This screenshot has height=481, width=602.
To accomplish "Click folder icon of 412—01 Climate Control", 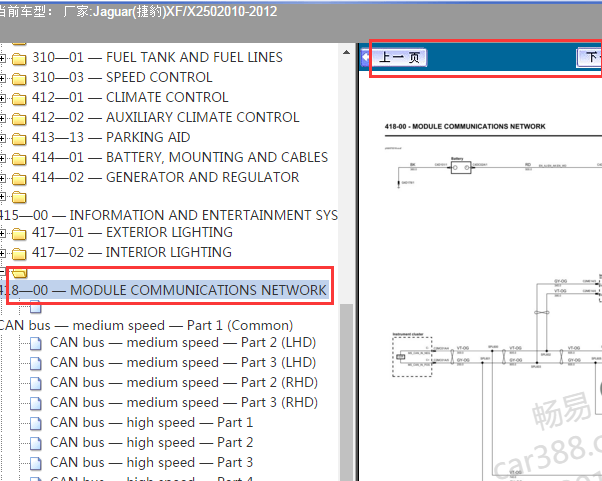I will [19, 99].
